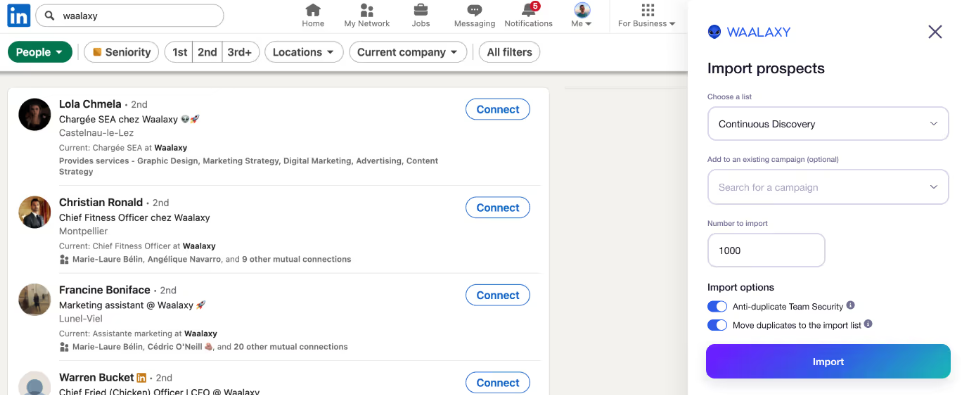Open the Locations filter dropdown
The image size is (966, 395).
click(x=304, y=52)
